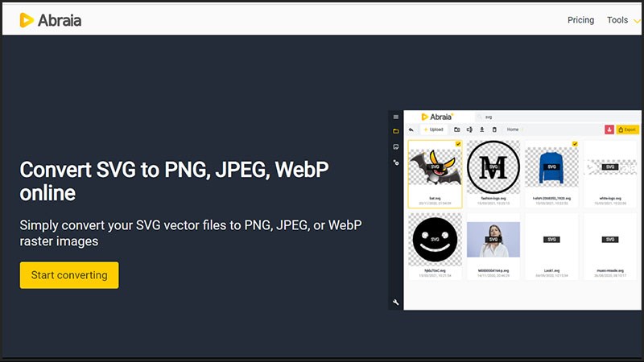Open the Pricing page
This screenshot has width=644, height=362.
tap(580, 20)
